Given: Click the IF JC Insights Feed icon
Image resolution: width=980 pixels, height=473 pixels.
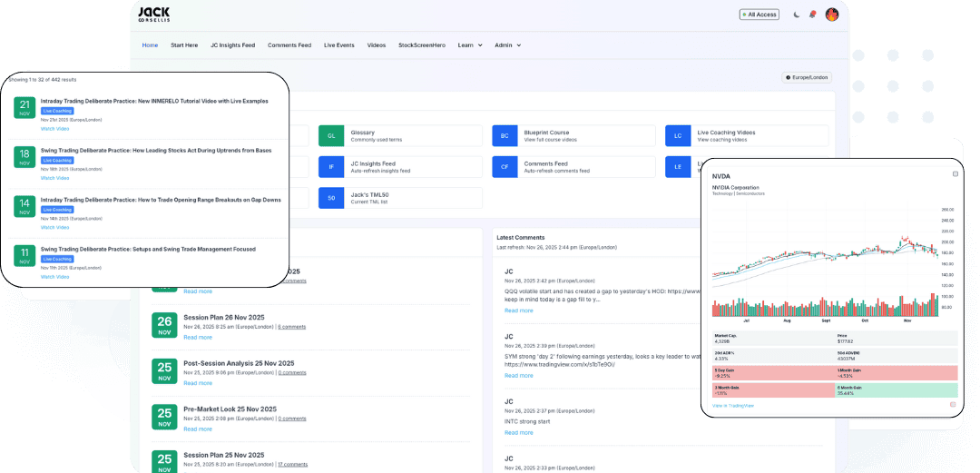Looking at the screenshot, I should 331,167.
